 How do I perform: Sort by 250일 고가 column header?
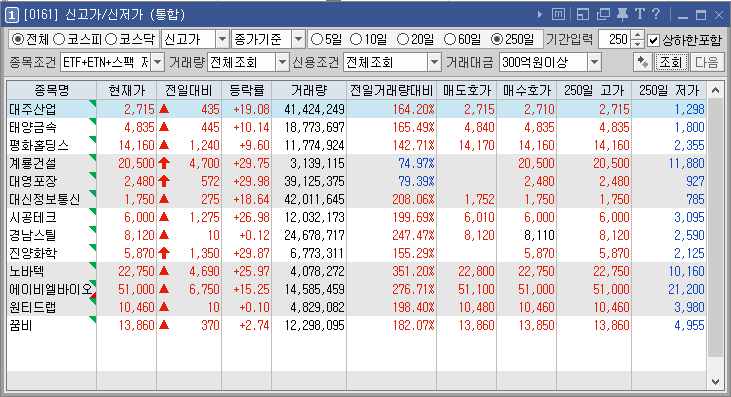[x=593, y=90]
